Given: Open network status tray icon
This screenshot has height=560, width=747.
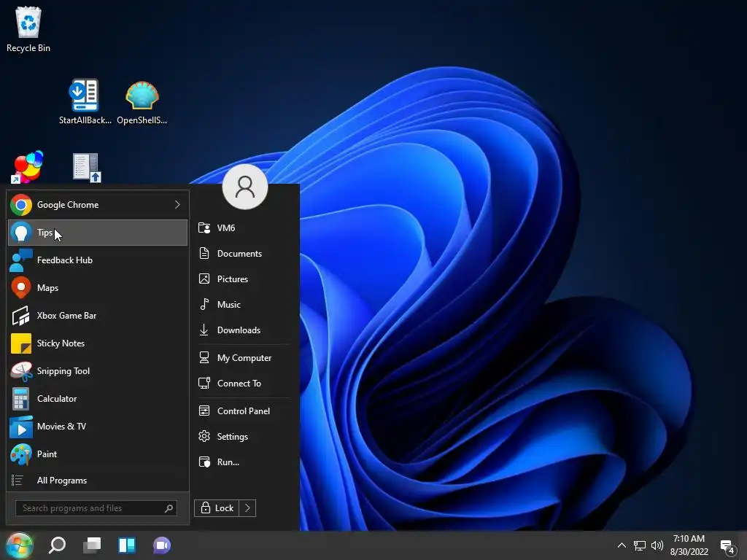Looking at the screenshot, I should [x=639, y=545].
